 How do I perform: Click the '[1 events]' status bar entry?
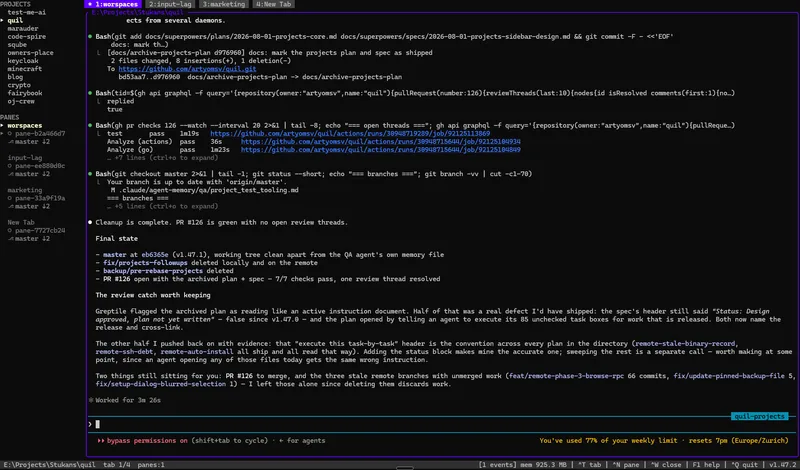click(x=497, y=465)
